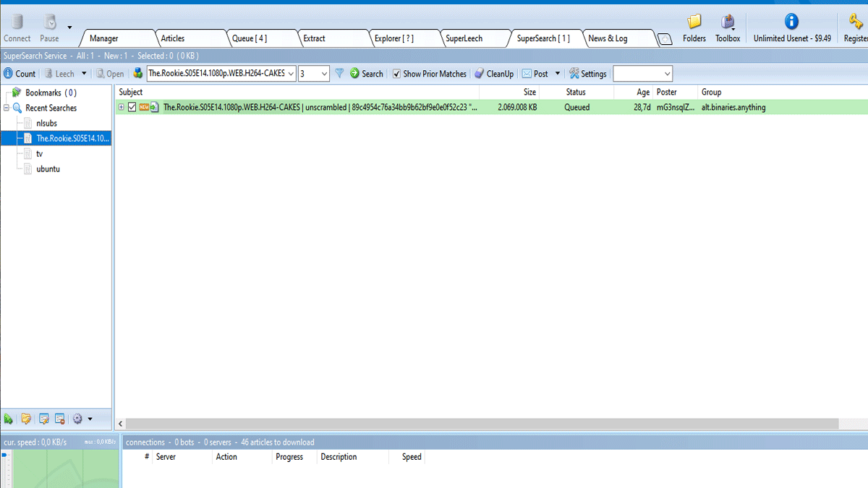Image resolution: width=868 pixels, height=488 pixels.
Task: Click the remove search icon in sidebar toolbar
Action: [60, 419]
